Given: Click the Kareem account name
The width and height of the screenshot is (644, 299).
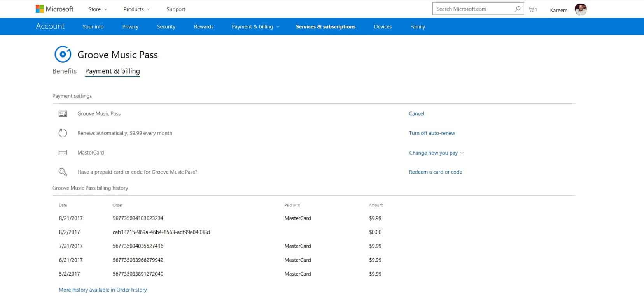Looking at the screenshot, I should coord(558,11).
